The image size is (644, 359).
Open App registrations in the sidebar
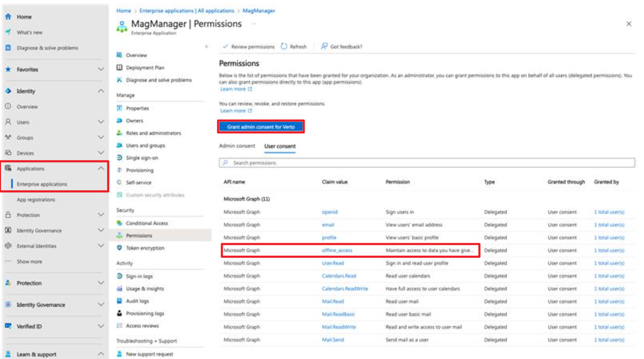point(36,199)
